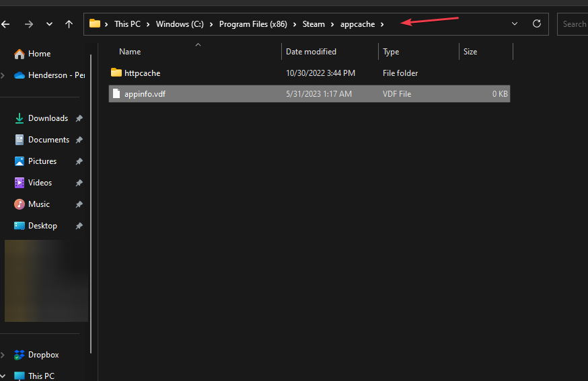Screen dimensions: 588x381
Task: Click the Downloads arrow icon
Action: tap(19, 118)
